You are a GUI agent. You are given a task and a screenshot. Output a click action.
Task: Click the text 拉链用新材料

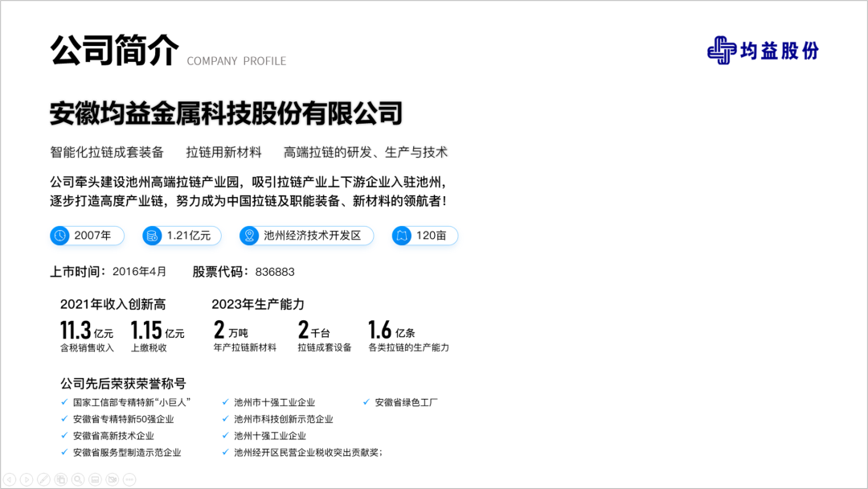pos(223,152)
